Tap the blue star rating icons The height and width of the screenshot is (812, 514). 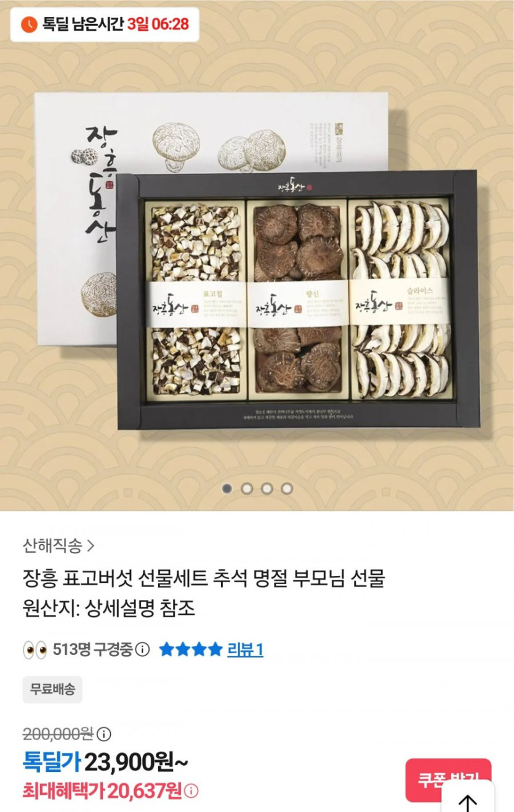click(190, 649)
